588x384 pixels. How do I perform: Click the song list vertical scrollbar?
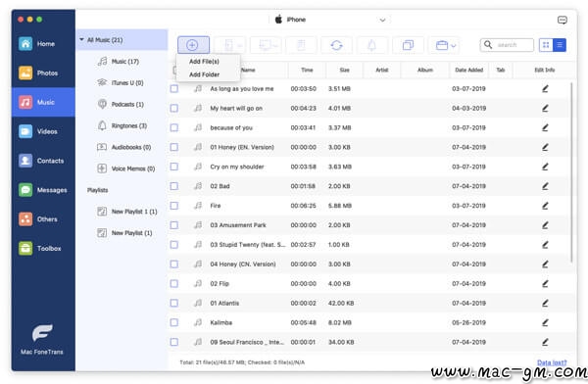[571, 172]
